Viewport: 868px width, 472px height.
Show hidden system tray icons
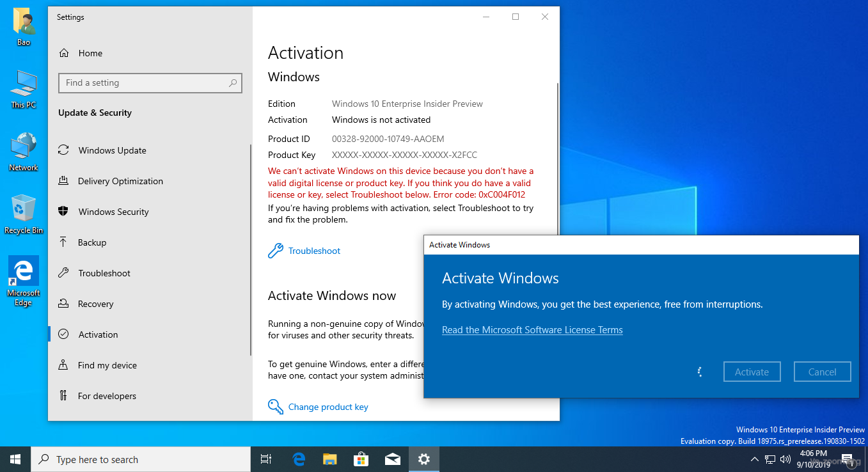point(755,459)
